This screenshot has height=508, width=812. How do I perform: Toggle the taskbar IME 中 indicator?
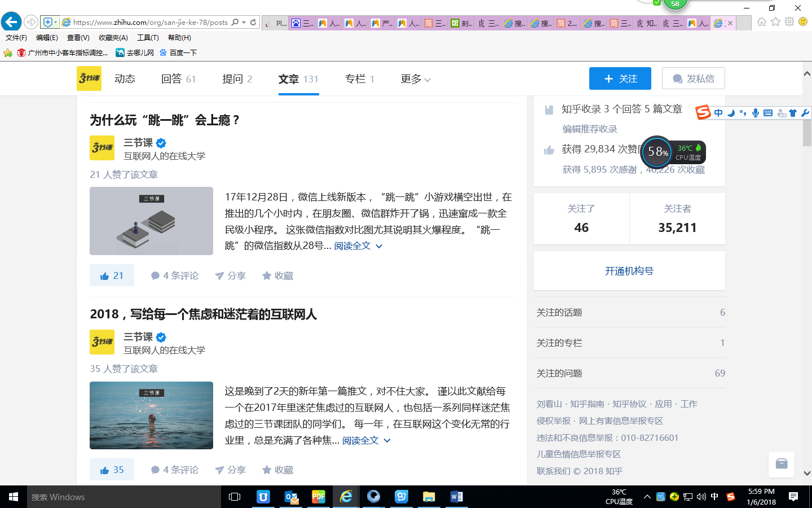coord(714,497)
